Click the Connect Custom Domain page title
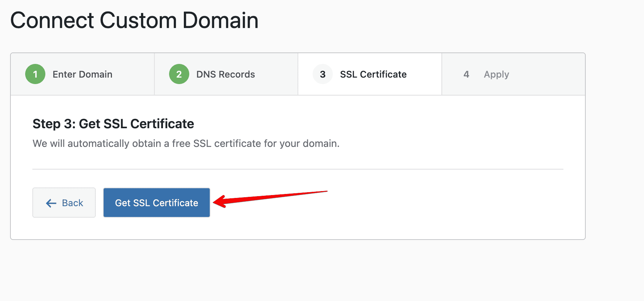Image resolution: width=644 pixels, height=301 pixels. [134, 20]
